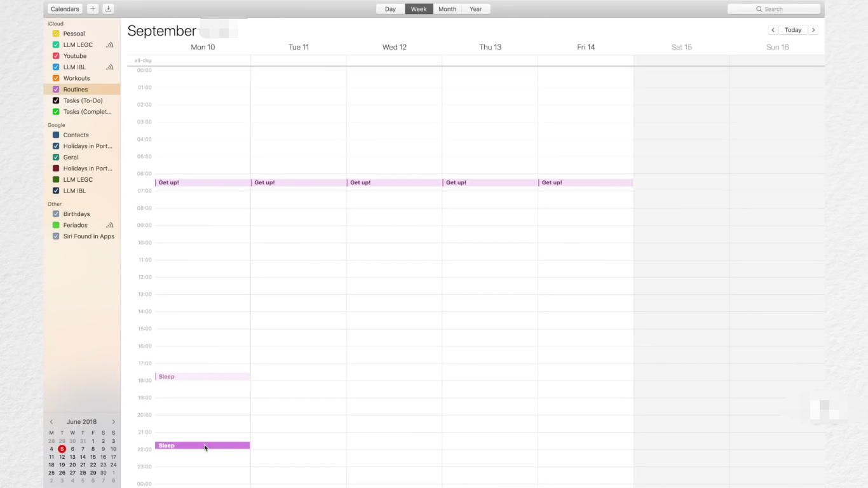Select the Get up! event on Monday
868x488 pixels.
[x=203, y=182]
